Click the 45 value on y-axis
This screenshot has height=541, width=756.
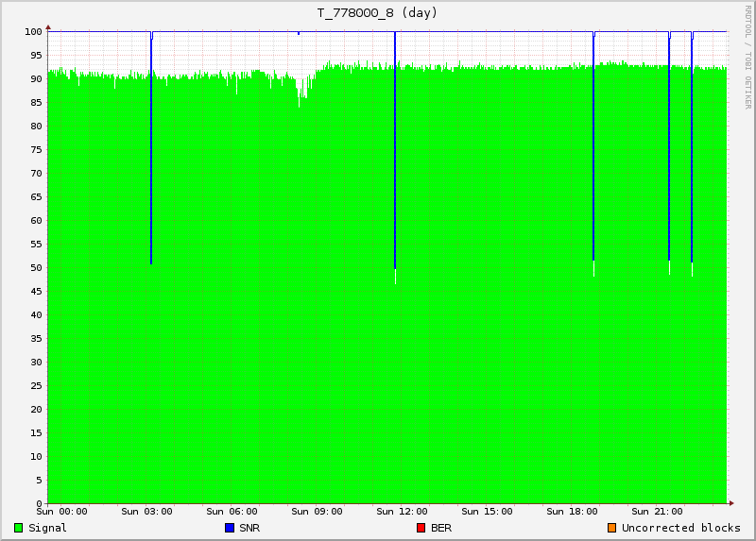click(36, 292)
